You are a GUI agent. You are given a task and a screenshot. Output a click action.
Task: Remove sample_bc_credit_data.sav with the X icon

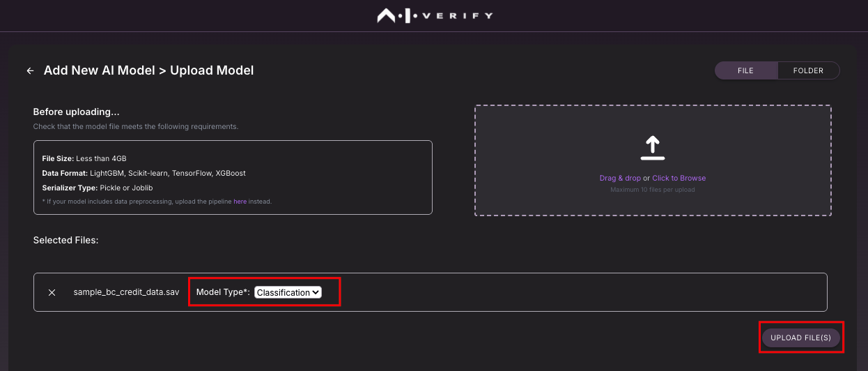(52, 292)
